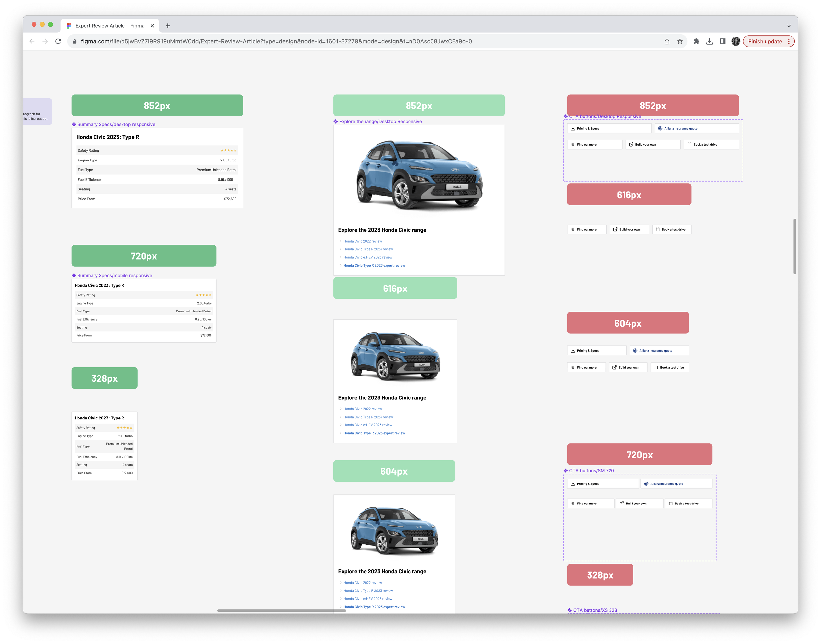Click Pricing & Specs in CTA buttons/Desktop Responsive

click(609, 129)
